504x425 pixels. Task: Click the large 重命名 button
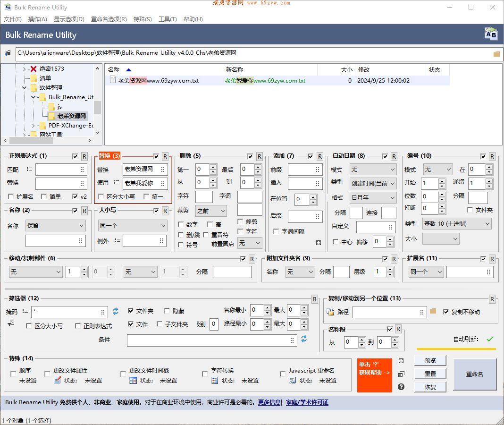(x=475, y=374)
